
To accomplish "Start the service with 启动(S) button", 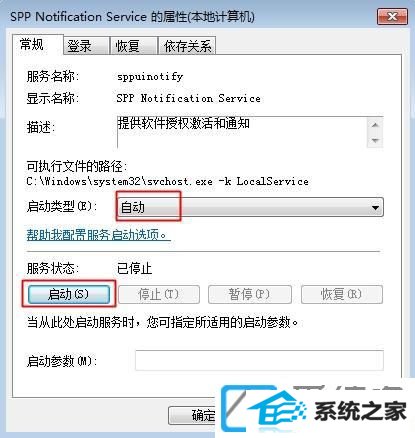I will (x=69, y=294).
